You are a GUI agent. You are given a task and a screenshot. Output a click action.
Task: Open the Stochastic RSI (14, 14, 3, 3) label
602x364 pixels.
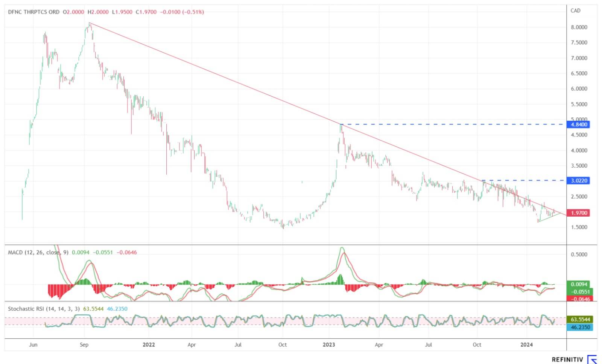[x=44, y=309]
